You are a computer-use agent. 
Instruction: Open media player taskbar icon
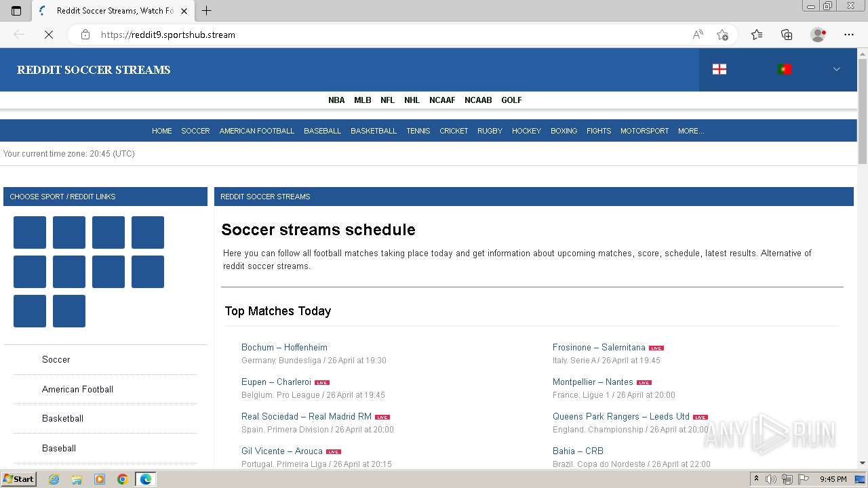tap(100, 479)
